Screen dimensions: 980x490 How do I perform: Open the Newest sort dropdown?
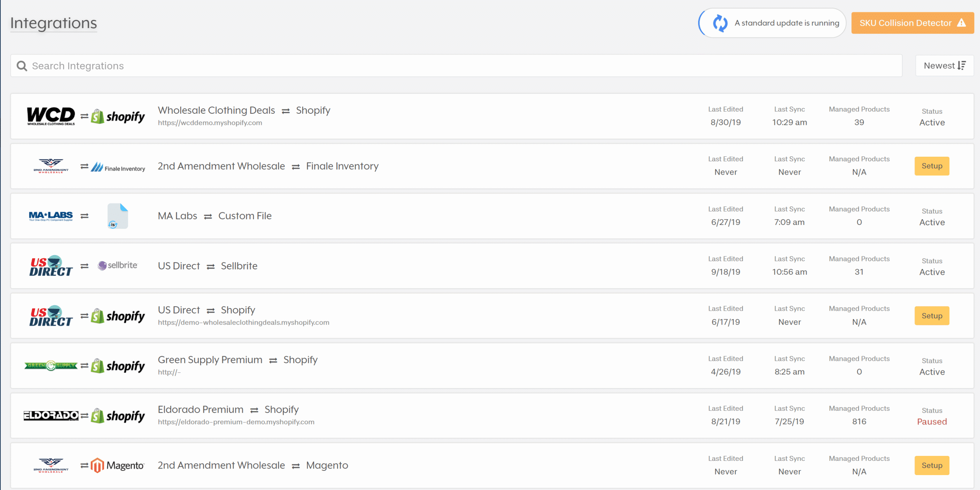(x=944, y=66)
